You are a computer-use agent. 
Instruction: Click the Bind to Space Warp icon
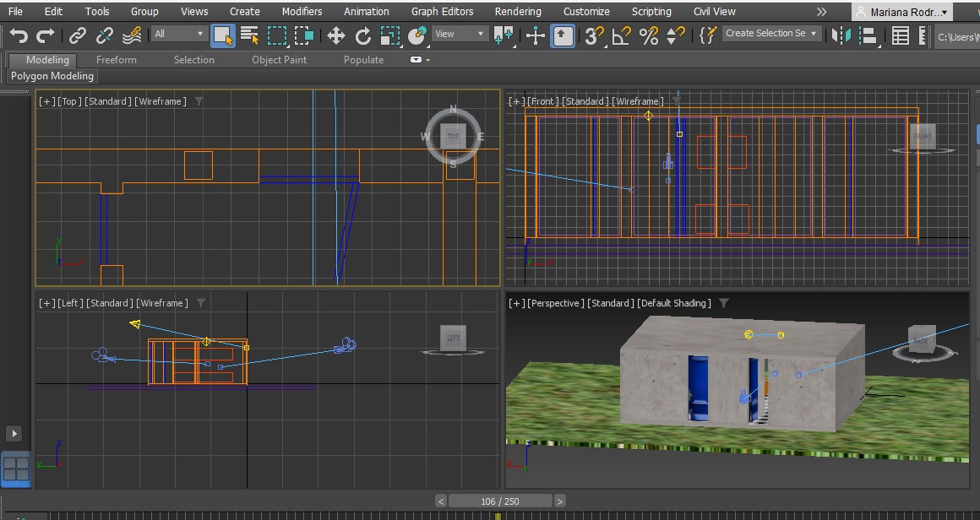click(132, 35)
